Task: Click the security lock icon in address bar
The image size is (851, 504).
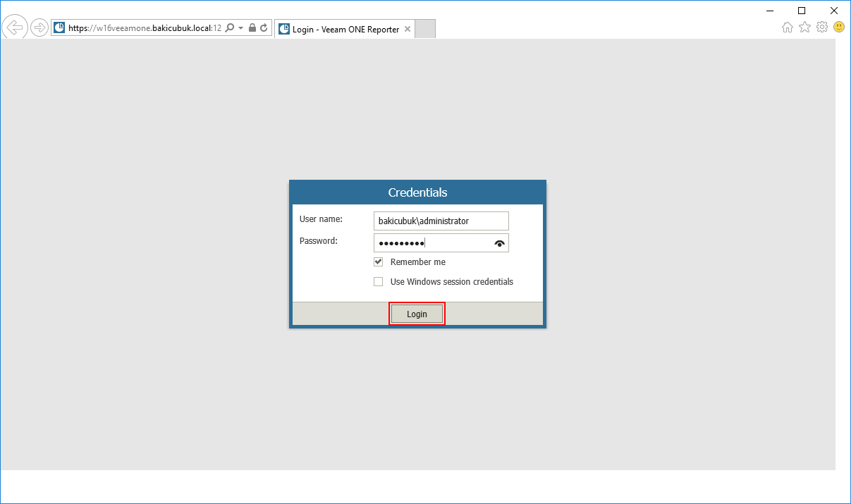Action: [x=252, y=27]
